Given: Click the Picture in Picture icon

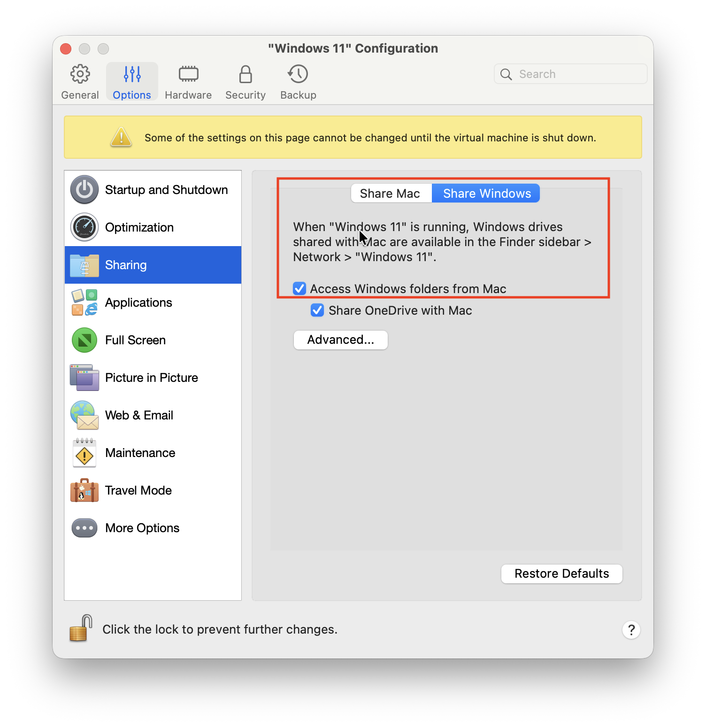Looking at the screenshot, I should (84, 378).
